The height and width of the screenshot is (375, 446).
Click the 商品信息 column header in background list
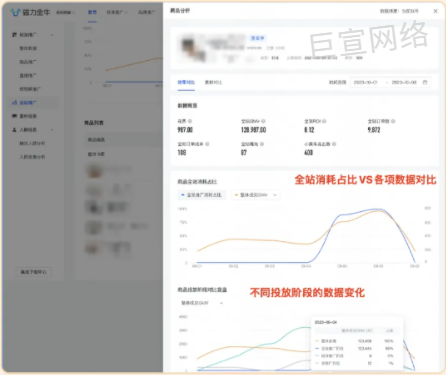pos(96,140)
